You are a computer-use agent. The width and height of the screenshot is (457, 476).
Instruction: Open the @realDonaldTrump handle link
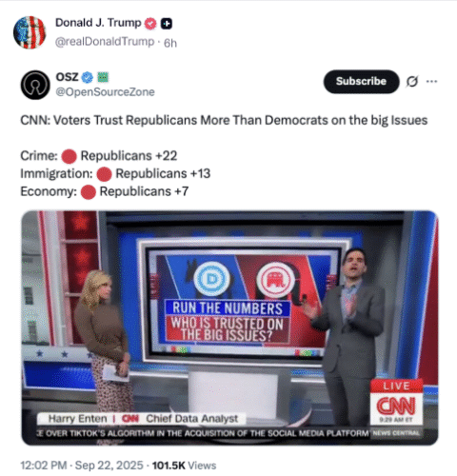105,42
